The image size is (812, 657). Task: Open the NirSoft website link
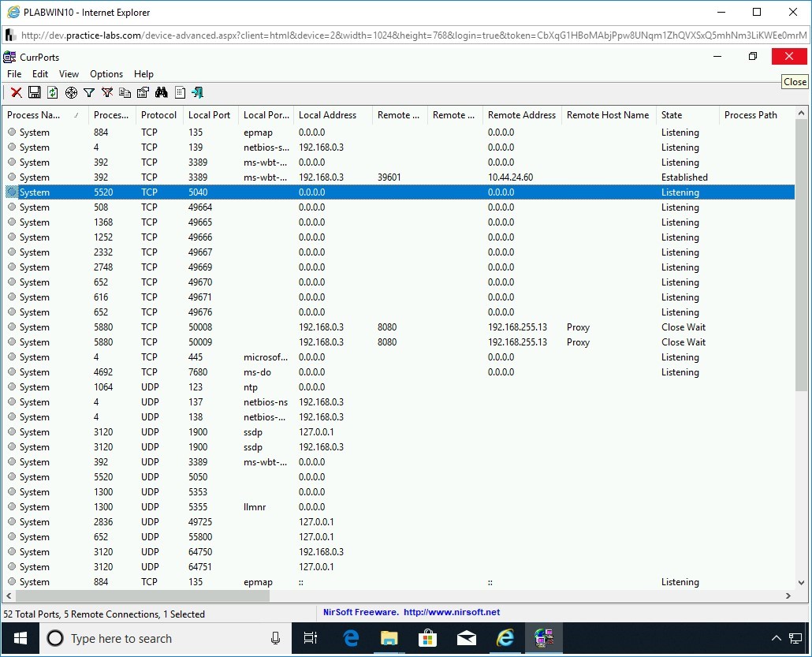pyautogui.click(x=452, y=612)
